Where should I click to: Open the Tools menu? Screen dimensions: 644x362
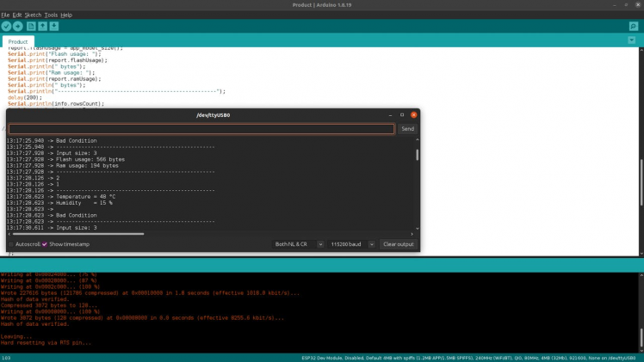51,15
